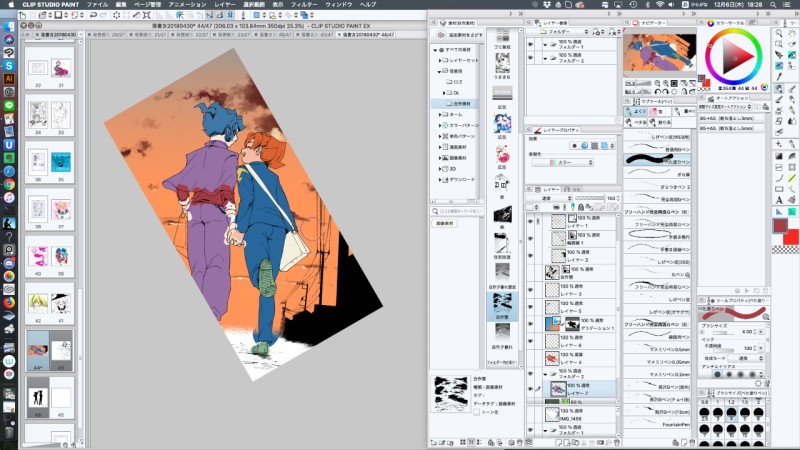The height and width of the screenshot is (450, 800).
Task: Click Spotlight search in macOS menu bar
Action: tap(773, 4)
